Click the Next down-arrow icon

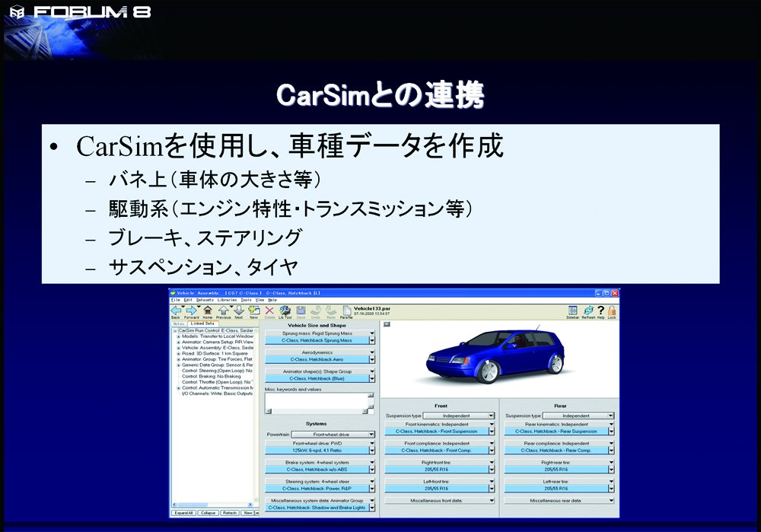[x=239, y=311]
